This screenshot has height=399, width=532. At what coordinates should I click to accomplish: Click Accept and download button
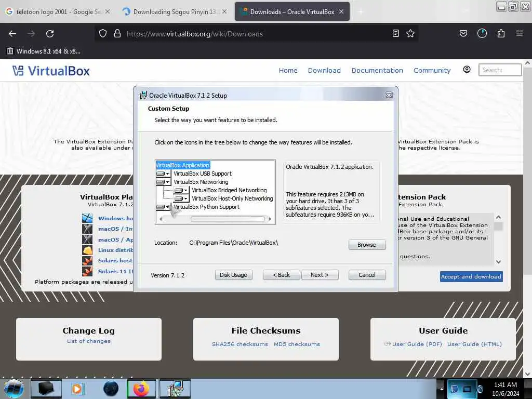tap(471, 276)
